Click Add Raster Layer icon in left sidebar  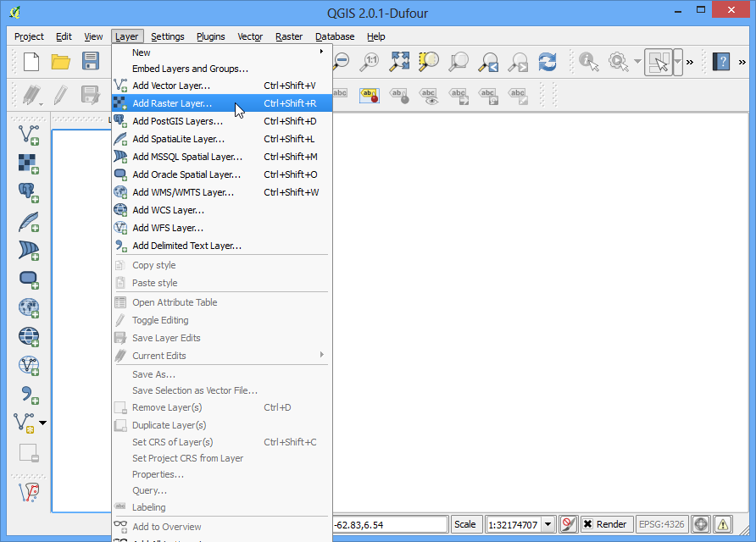click(29, 163)
